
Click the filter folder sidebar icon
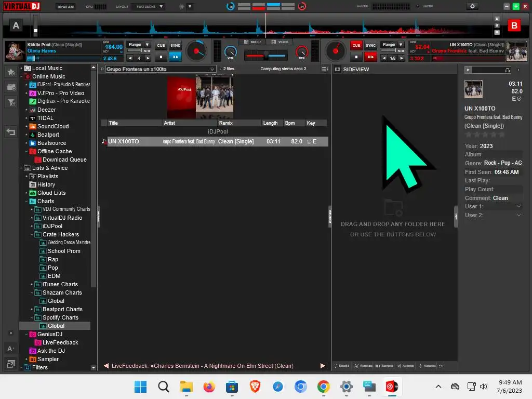(11, 102)
